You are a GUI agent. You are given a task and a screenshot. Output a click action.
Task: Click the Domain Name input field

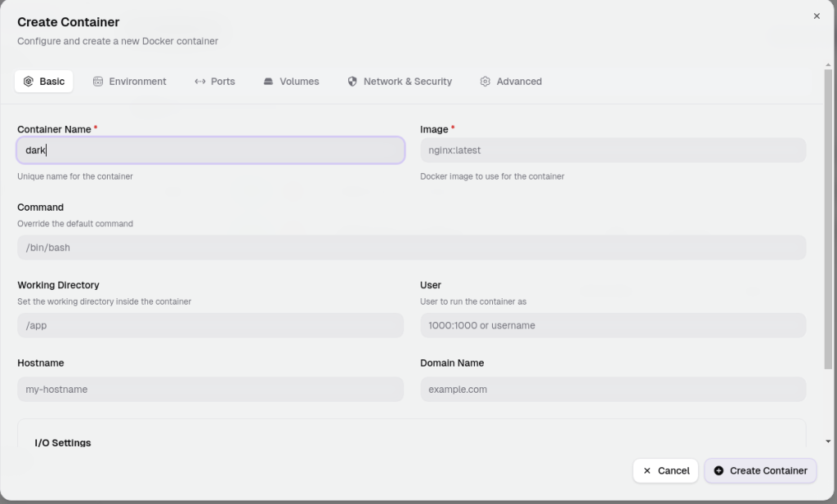coord(613,390)
